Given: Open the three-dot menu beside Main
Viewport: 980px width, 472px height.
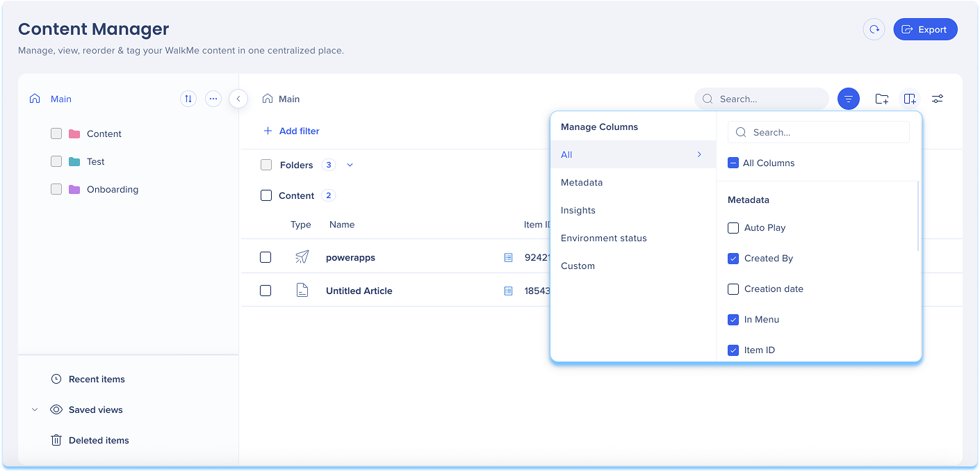Looking at the screenshot, I should click(x=213, y=99).
